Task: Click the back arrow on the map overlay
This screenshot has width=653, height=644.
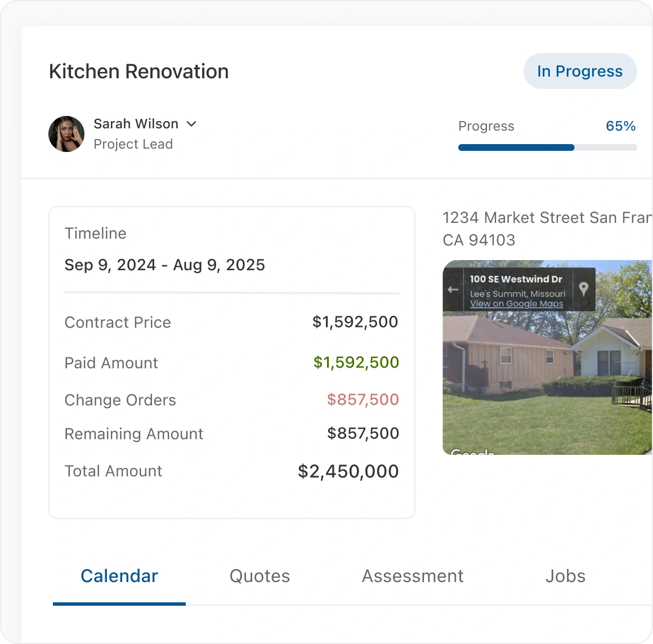Action: [x=453, y=289]
